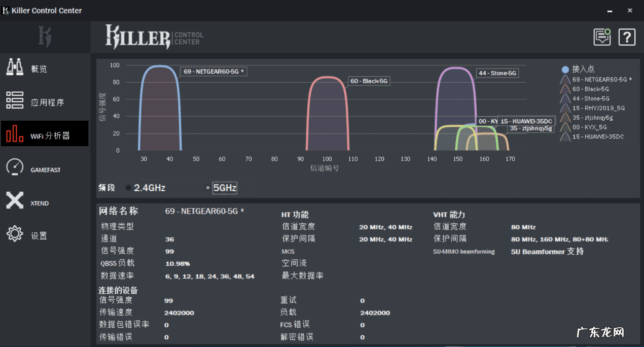The width and height of the screenshot is (644, 347).
Task: Open the 概览 section in the sidebar
Action: point(14,67)
